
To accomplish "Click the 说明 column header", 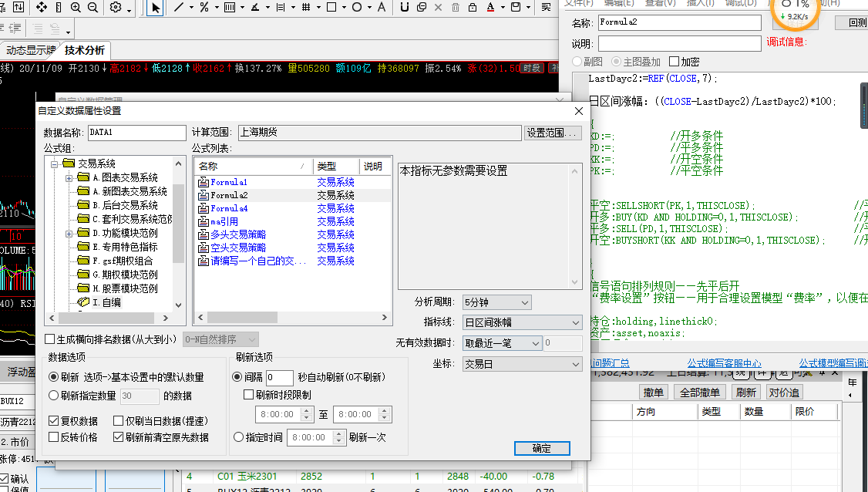I will pyautogui.click(x=375, y=167).
